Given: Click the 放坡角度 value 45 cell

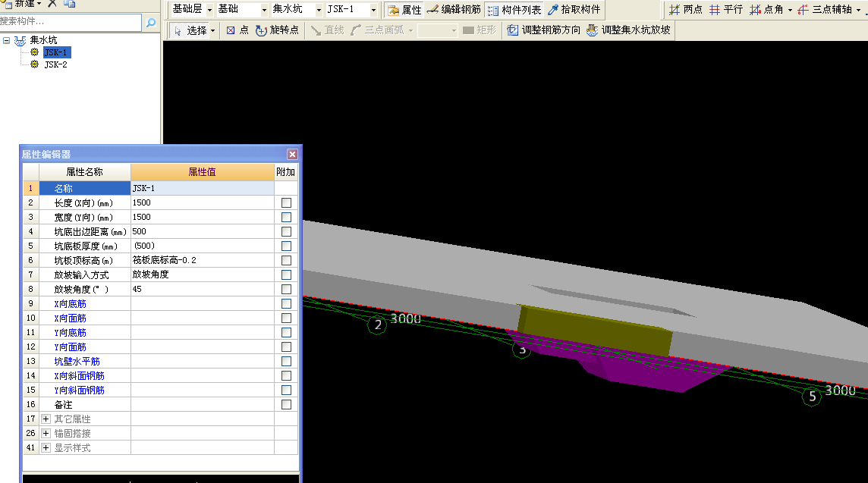Looking at the screenshot, I should [x=203, y=289].
